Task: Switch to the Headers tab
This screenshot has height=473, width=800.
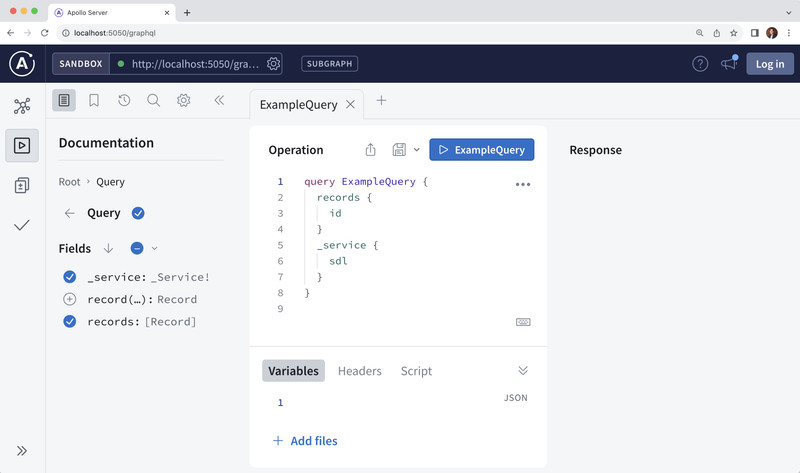Action: click(359, 371)
